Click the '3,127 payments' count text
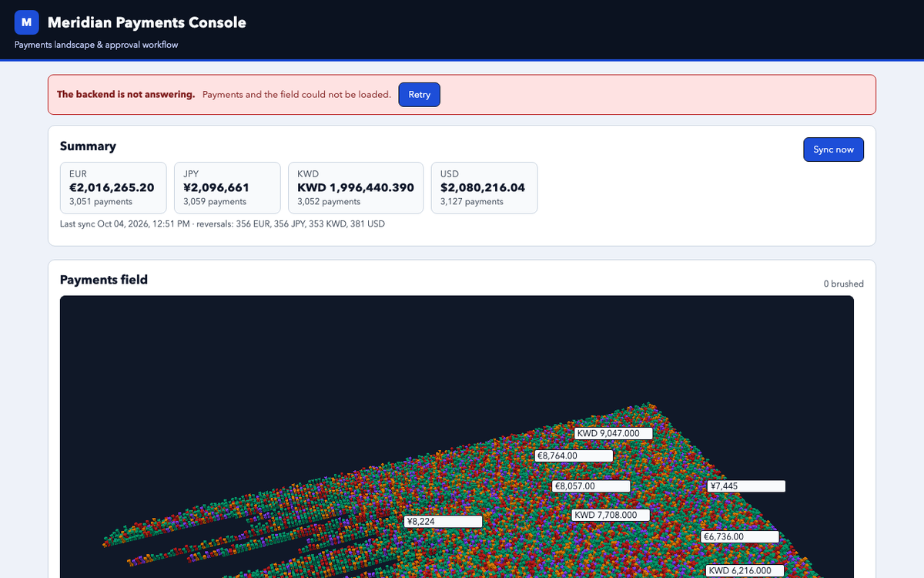 click(x=472, y=202)
